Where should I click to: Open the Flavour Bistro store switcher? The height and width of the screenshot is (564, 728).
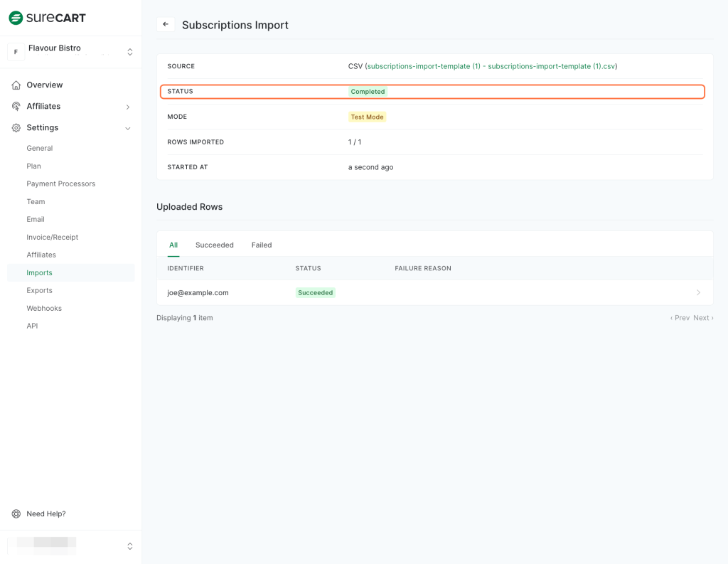[x=129, y=52]
